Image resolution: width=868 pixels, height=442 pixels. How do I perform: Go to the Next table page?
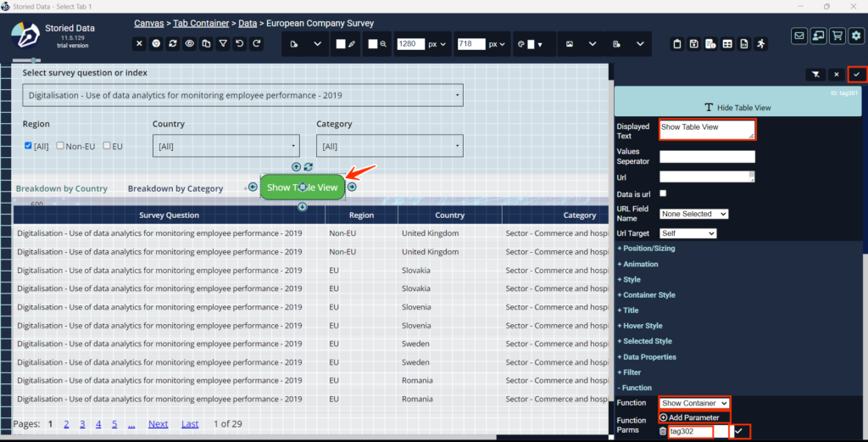158,423
